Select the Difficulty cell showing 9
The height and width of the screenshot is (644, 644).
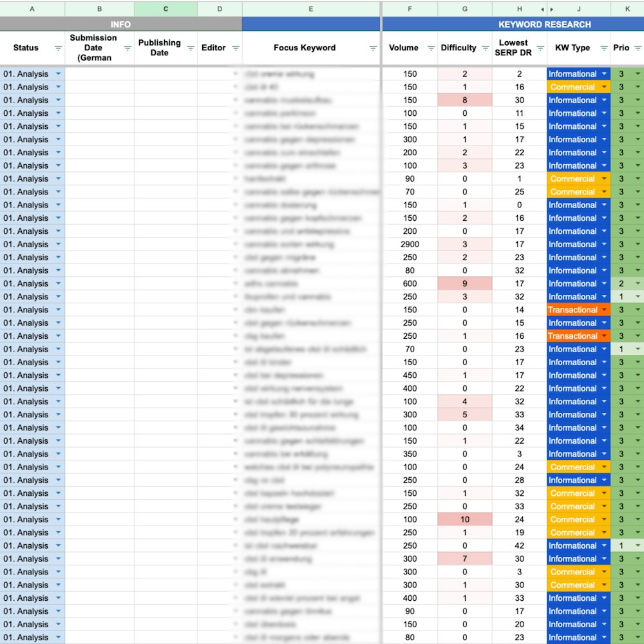[x=464, y=283]
